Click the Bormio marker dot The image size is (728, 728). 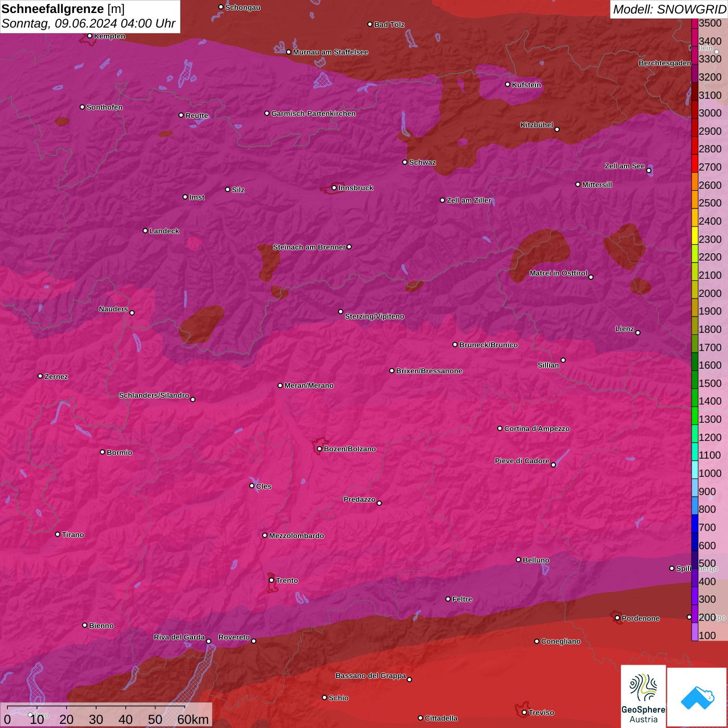tap(102, 452)
